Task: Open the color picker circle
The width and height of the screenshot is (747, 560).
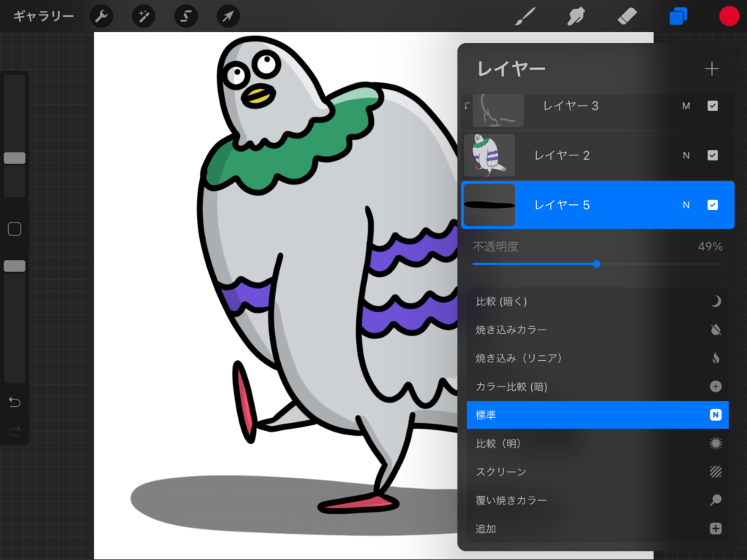Action: (729, 15)
